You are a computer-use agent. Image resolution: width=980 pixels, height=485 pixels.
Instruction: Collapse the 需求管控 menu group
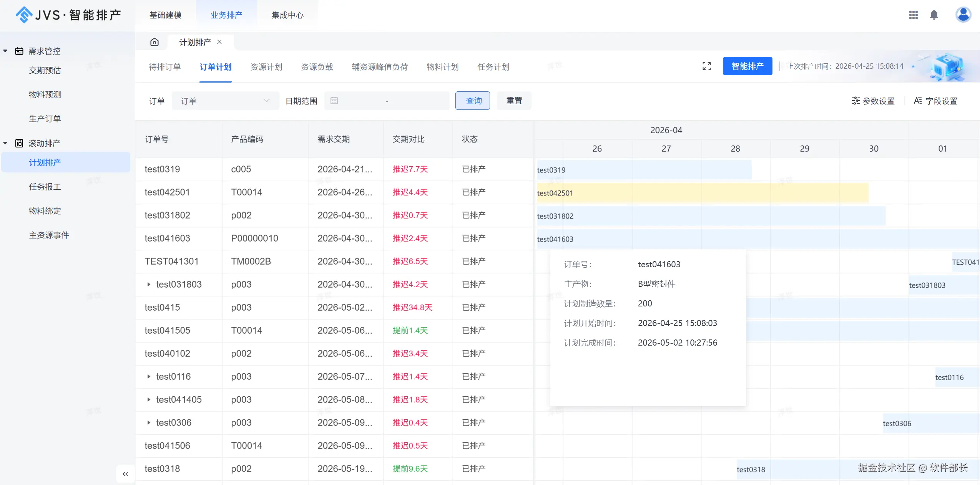tap(5, 51)
